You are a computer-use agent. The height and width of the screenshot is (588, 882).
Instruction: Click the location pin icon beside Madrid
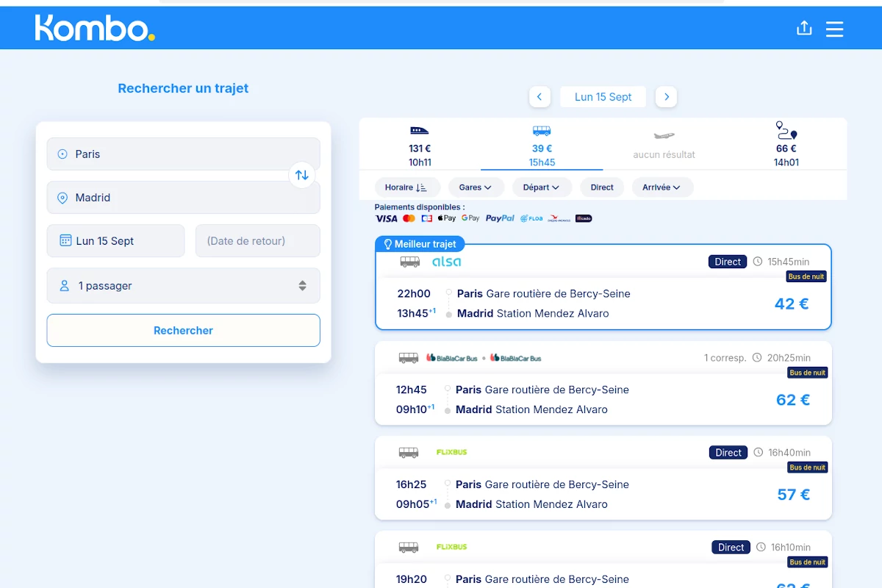(x=62, y=197)
